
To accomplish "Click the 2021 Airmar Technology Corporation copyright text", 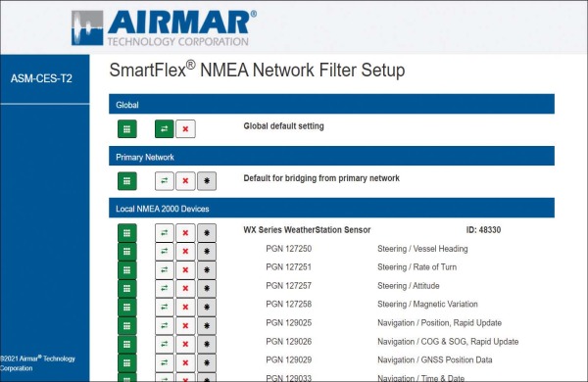I will tap(37, 363).
